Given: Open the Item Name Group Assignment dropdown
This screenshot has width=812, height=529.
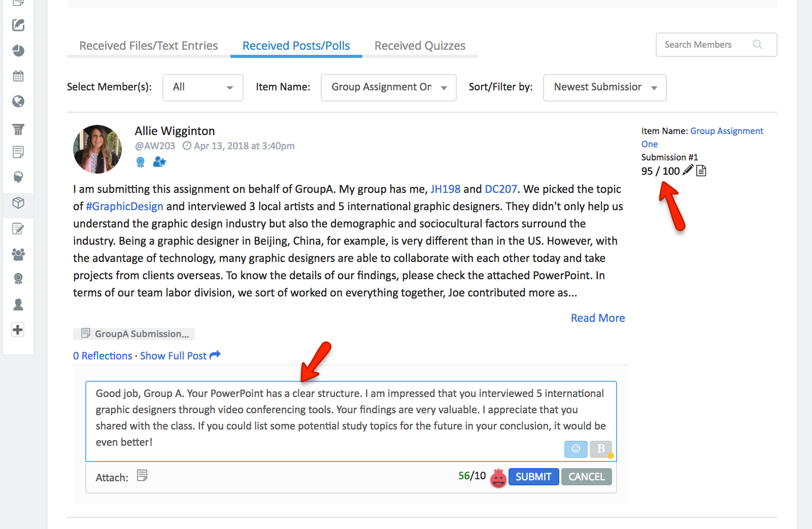Looking at the screenshot, I should [x=389, y=87].
